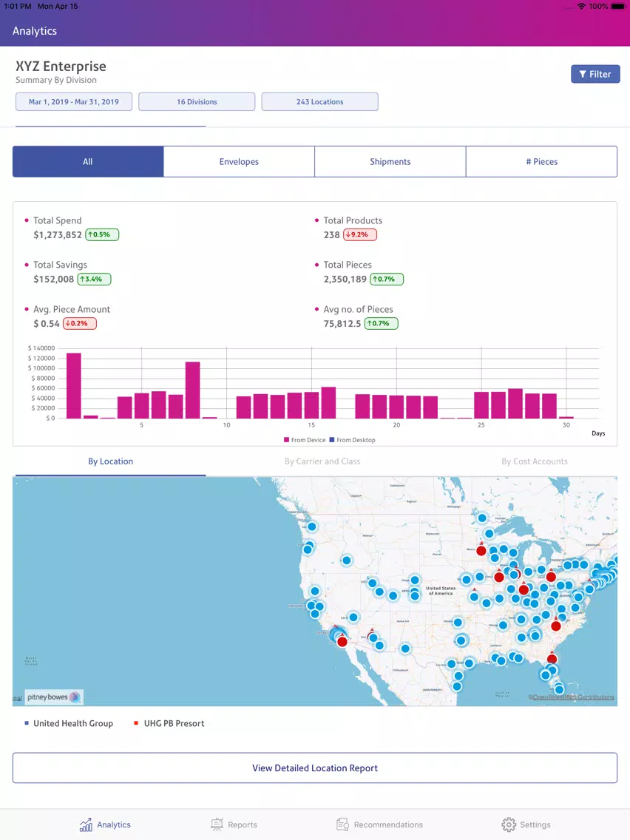
Task: Click the Total Savings value $152,008
Action: (x=53, y=279)
